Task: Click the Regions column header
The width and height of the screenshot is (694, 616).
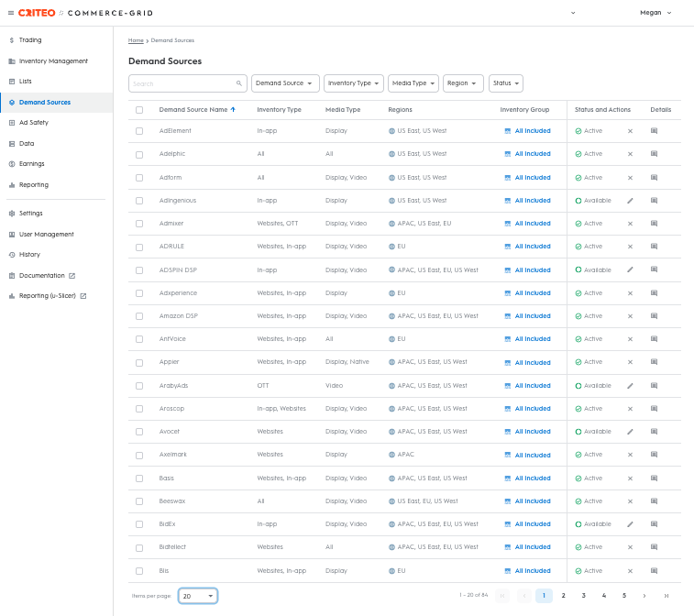Action: [x=400, y=110]
